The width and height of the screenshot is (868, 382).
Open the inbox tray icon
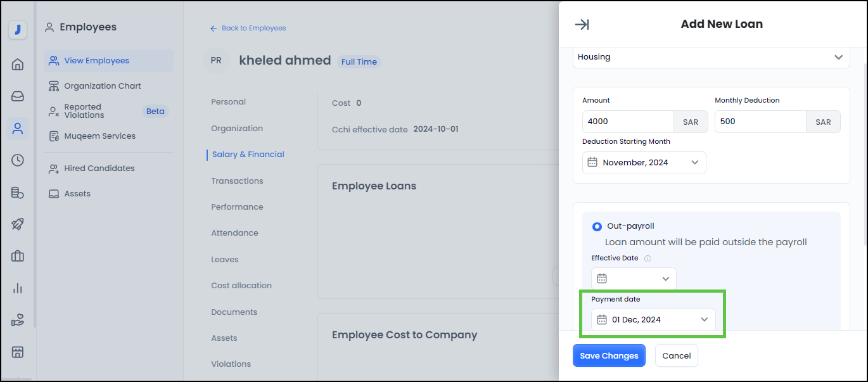[x=18, y=96]
